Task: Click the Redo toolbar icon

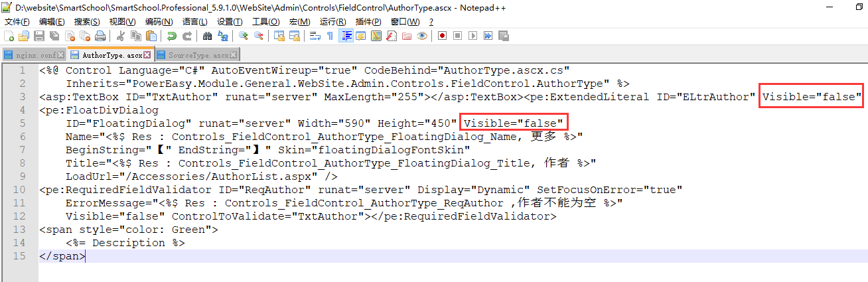Action: 186,36
